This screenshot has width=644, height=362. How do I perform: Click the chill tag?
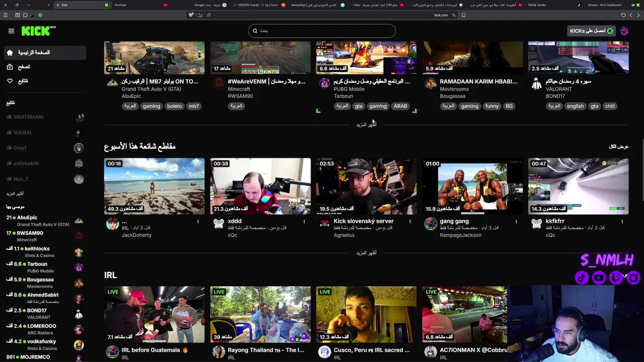[x=610, y=106]
